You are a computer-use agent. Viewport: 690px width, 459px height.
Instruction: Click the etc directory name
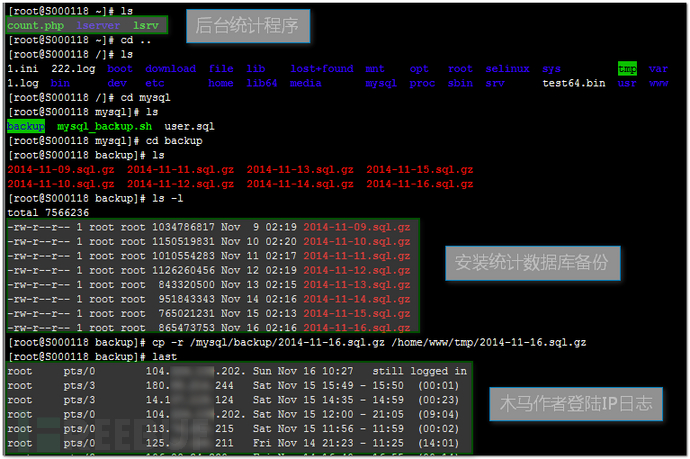(155, 83)
